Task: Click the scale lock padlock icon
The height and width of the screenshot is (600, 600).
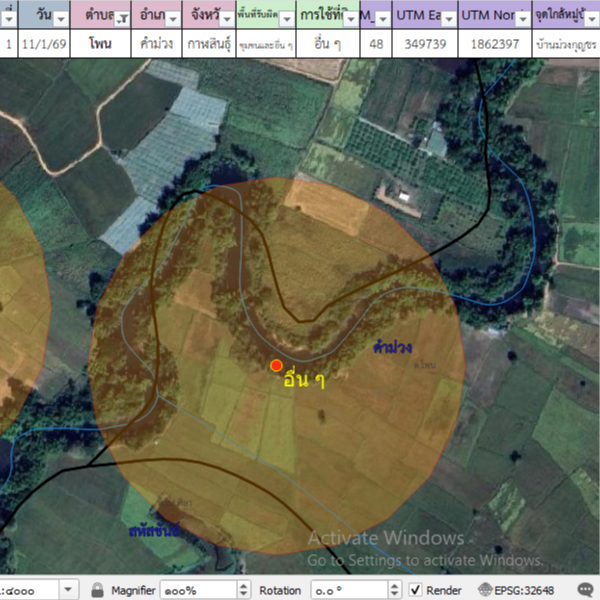Action: tap(98, 590)
